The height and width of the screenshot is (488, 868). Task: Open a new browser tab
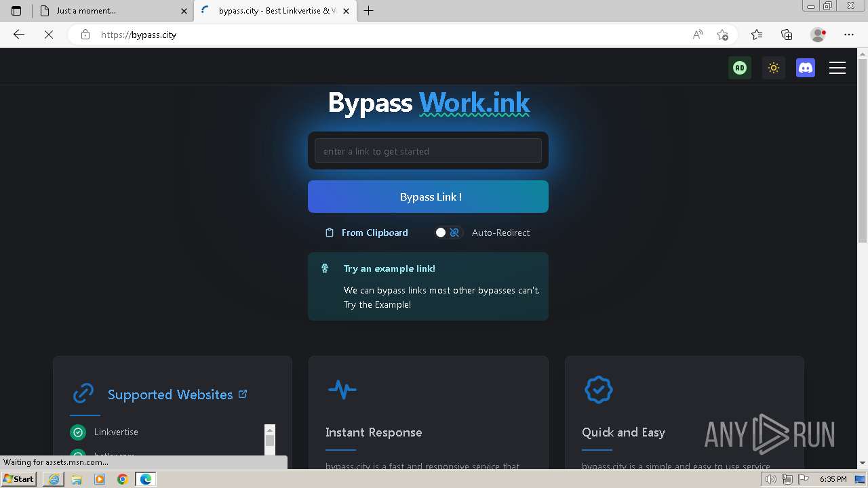pyautogui.click(x=369, y=11)
